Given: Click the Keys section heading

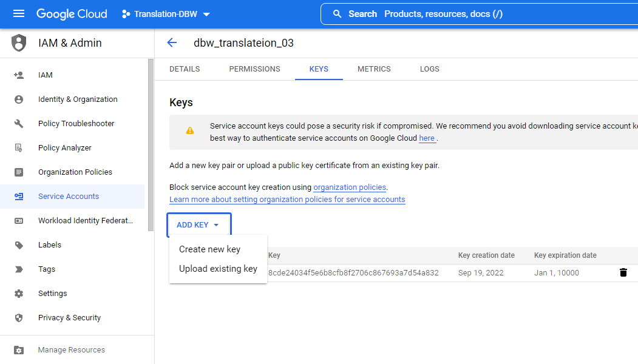Looking at the screenshot, I should pyautogui.click(x=181, y=103).
